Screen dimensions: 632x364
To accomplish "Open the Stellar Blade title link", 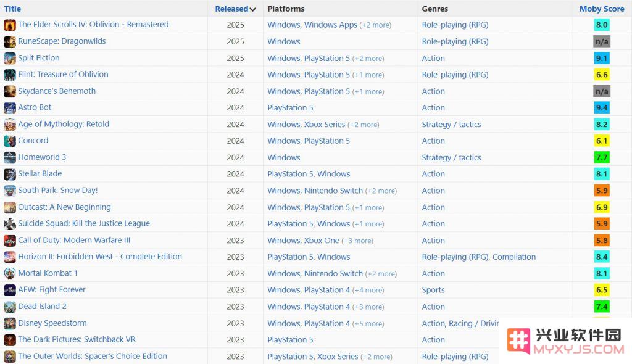I will coord(40,173).
